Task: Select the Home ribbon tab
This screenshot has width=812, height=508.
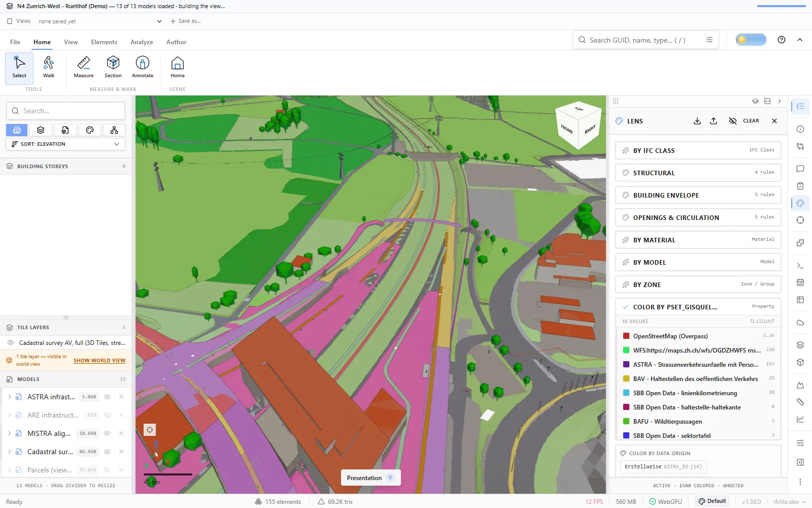Action: [42, 42]
